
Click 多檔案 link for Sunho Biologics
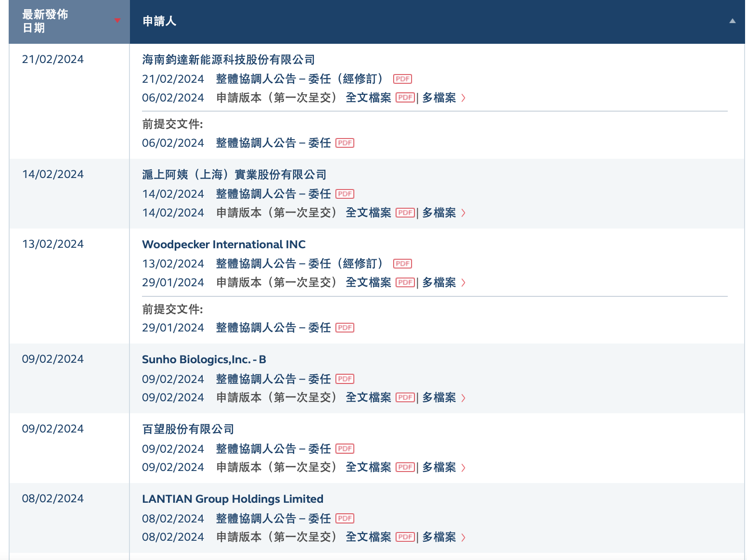tap(439, 397)
